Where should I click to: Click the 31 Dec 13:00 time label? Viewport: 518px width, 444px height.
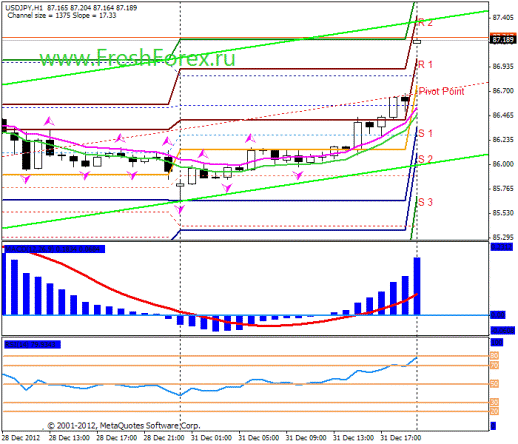(353, 438)
